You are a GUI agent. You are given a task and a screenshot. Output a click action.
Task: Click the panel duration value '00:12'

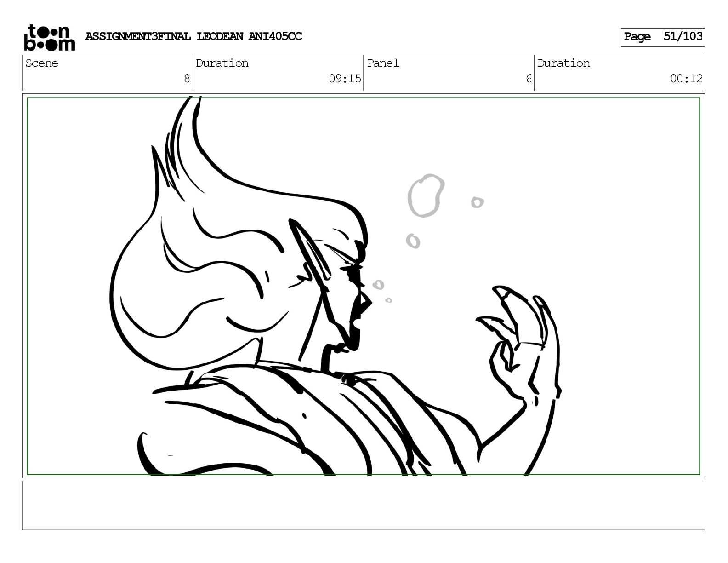point(686,79)
